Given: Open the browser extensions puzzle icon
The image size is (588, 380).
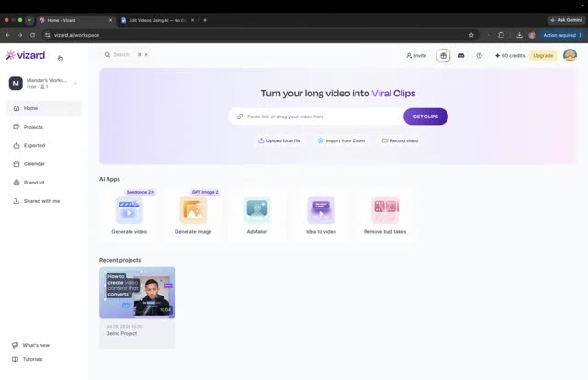Looking at the screenshot, I should (501, 35).
